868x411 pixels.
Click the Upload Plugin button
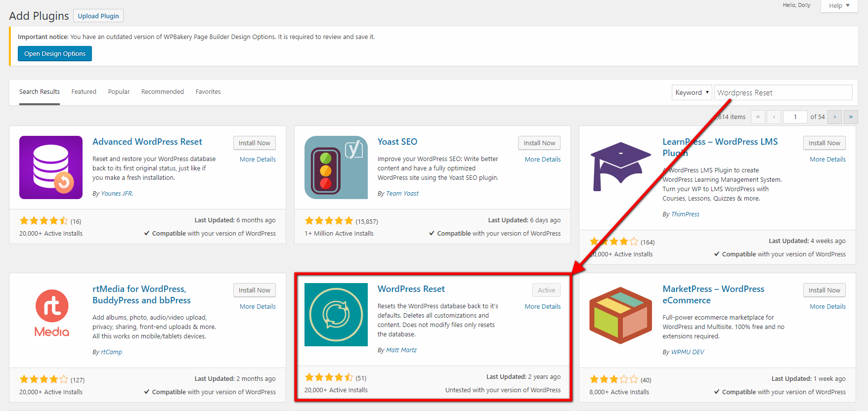pos(98,16)
